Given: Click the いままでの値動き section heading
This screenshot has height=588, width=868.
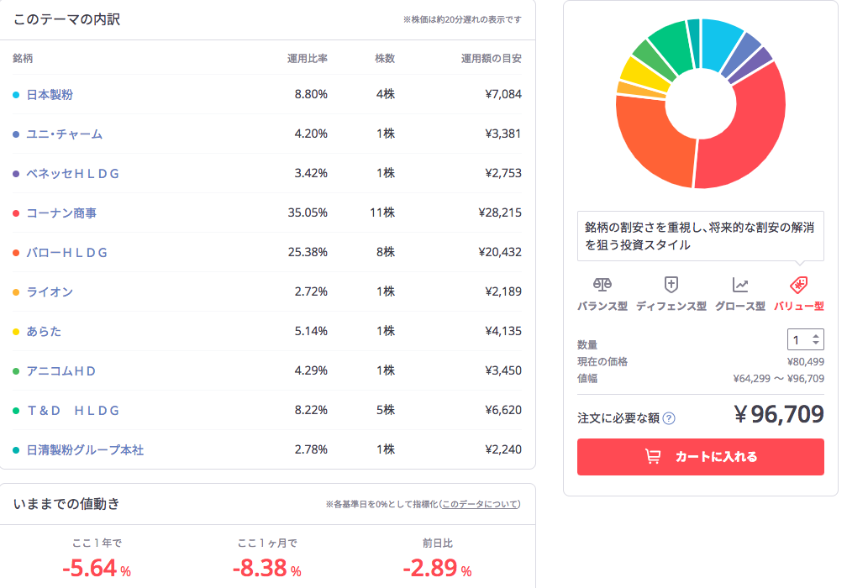Looking at the screenshot, I should [66, 504].
